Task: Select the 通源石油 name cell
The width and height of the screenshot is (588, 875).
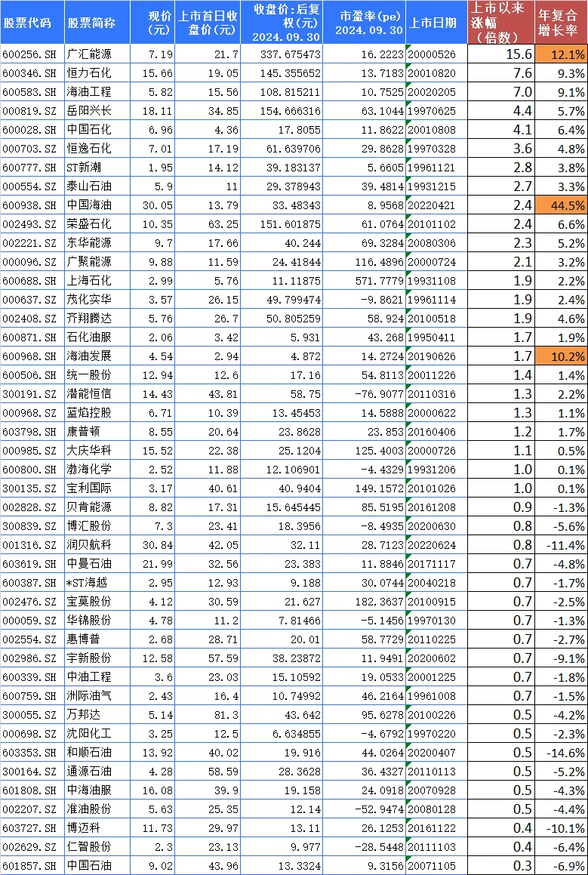Action: click(97, 772)
